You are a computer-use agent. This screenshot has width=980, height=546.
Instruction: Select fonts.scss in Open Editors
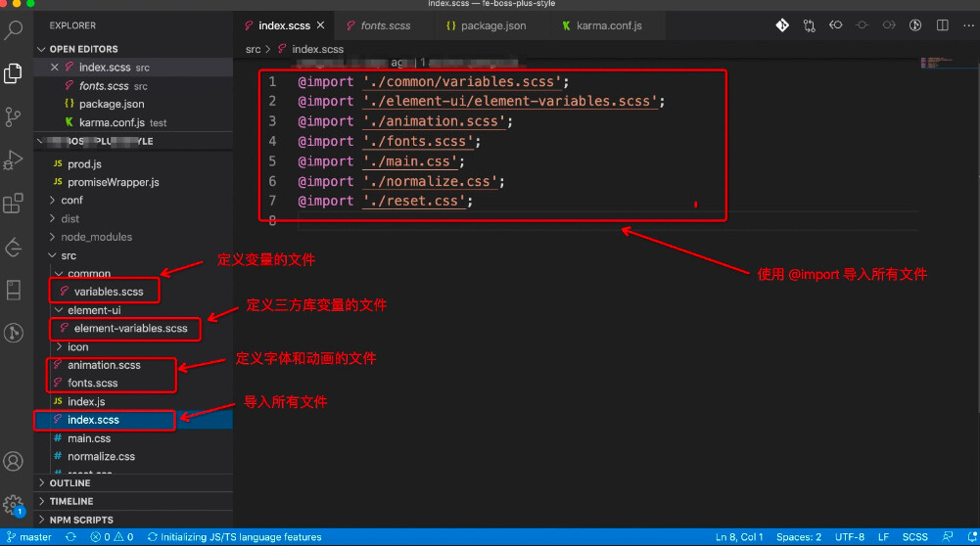click(104, 86)
